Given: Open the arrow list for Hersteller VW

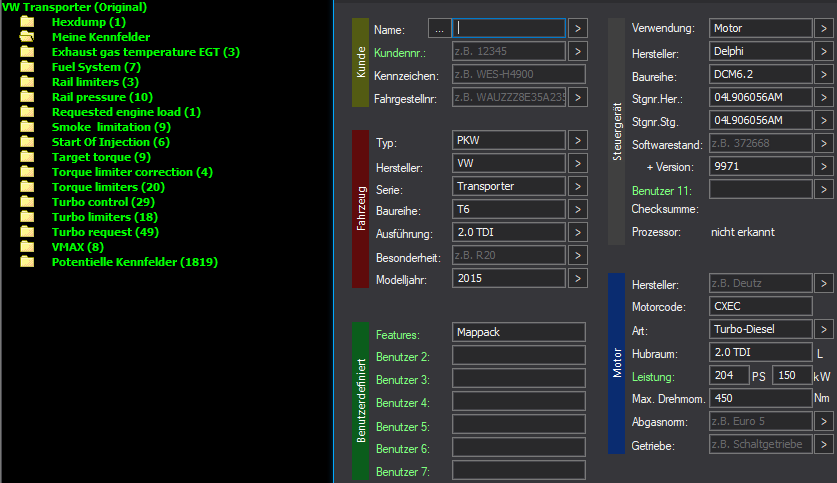Looking at the screenshot, I should click(578, 163).
